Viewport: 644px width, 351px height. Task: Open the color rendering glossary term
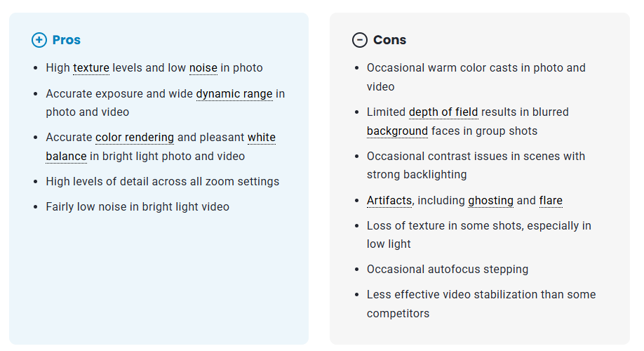135,138
